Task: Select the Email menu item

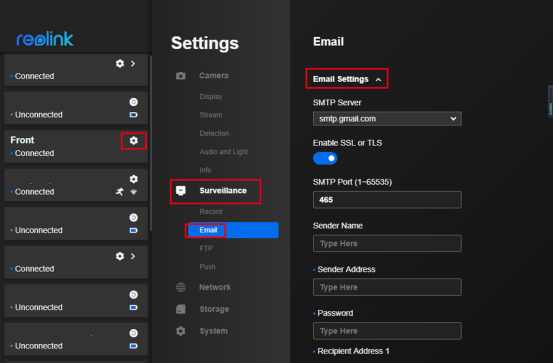Action: coord(233,230)
